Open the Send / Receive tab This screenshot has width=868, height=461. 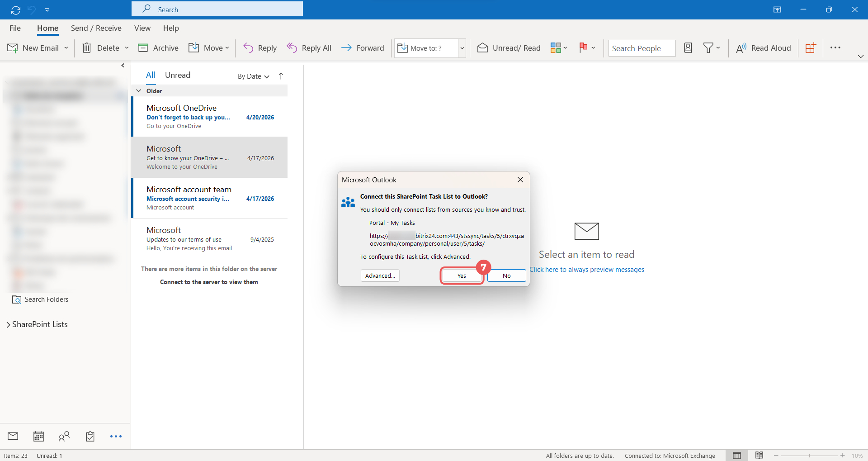pos(96,28)
